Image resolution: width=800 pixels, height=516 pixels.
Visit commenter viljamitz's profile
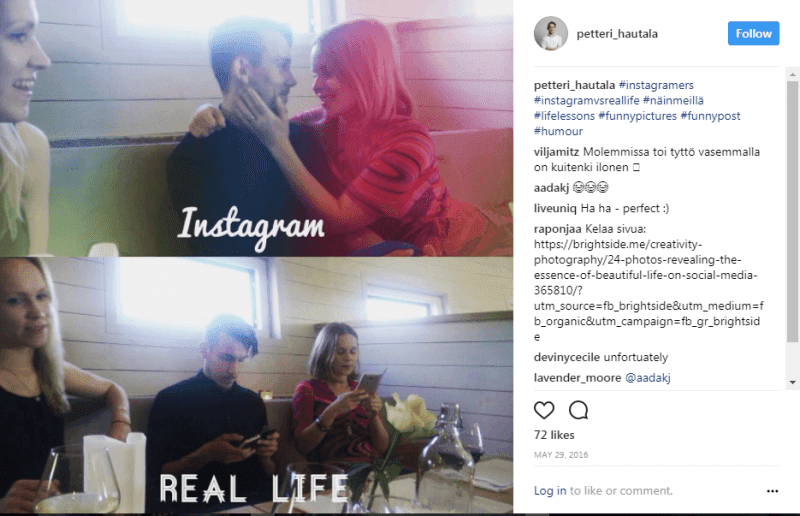click(x=556, y=152)
